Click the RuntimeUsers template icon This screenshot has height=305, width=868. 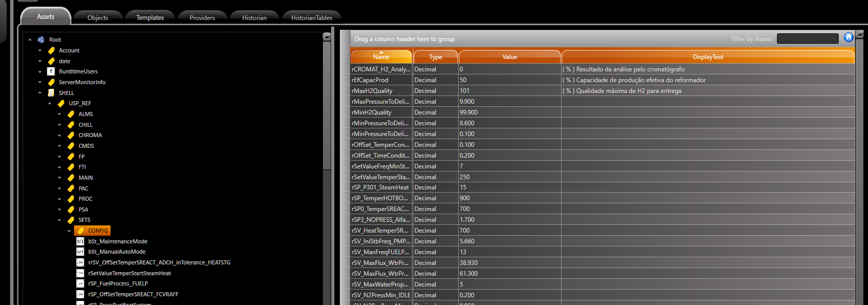pos(51,71)
